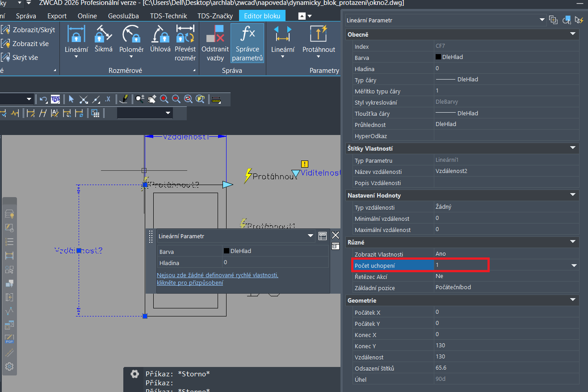The width and height of the screenshot is (588, 392).
Task: Open the Počet uchopení value dropdown
Action: 574,266
